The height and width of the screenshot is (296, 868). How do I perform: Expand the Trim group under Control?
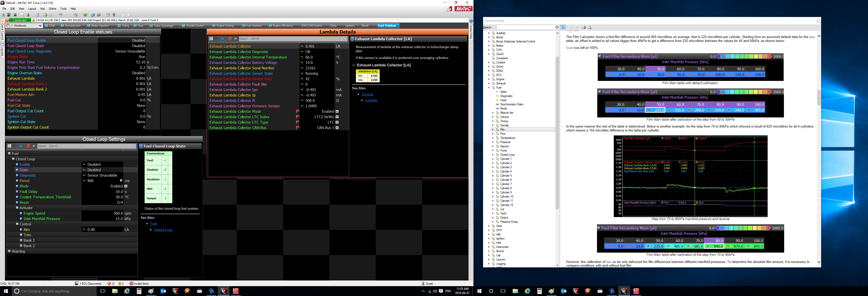point(21,235)
